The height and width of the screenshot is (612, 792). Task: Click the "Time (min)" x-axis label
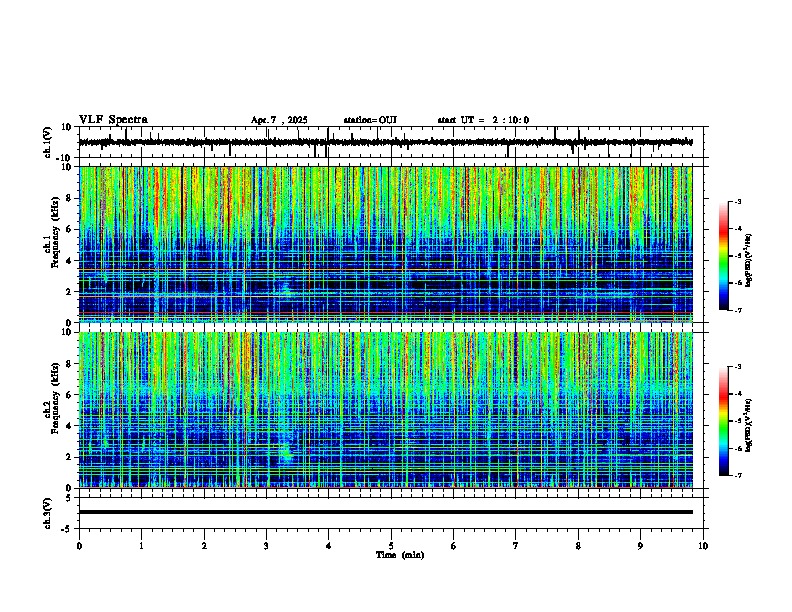pos(400,555)
